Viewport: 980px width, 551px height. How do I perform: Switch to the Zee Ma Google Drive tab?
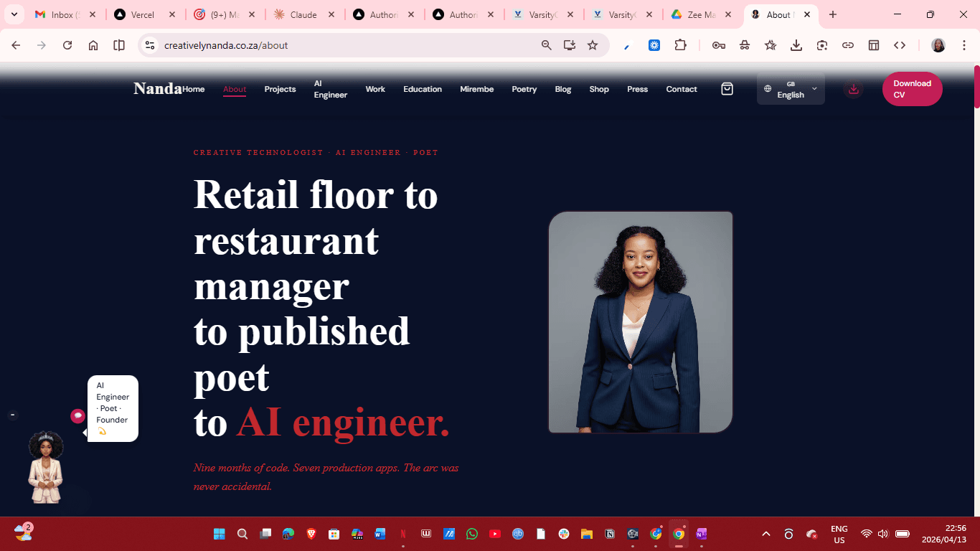699,14
